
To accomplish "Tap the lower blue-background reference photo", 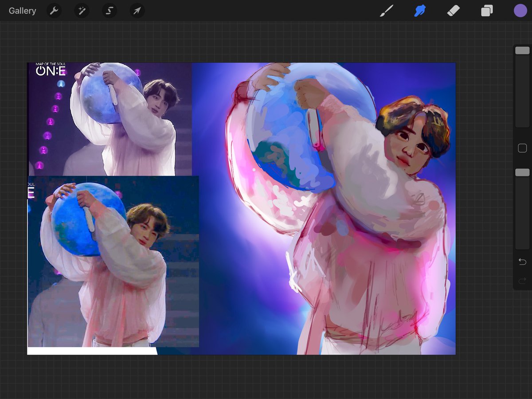I will [113, 262].
